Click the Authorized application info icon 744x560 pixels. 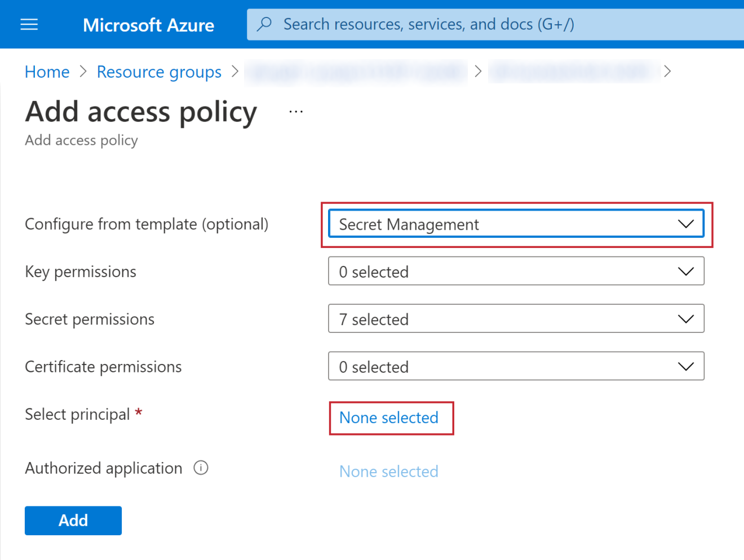[201, 468]
